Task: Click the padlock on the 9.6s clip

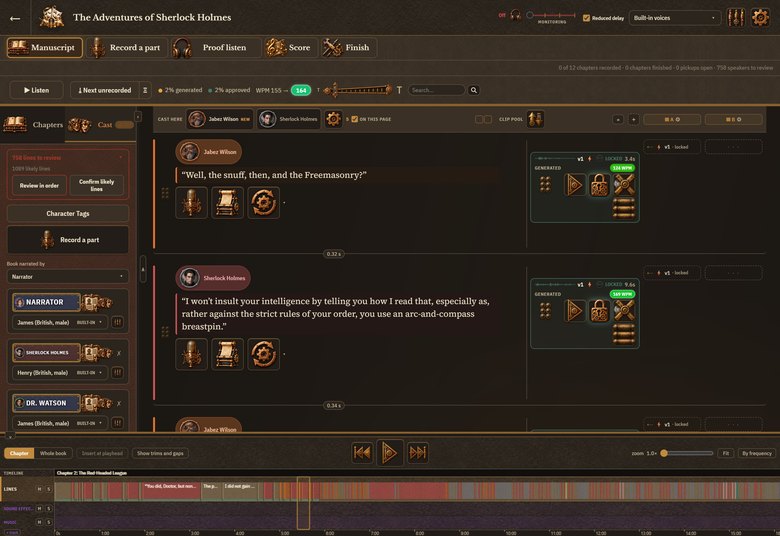Action: pyautogui.click(x=599, y=311)
